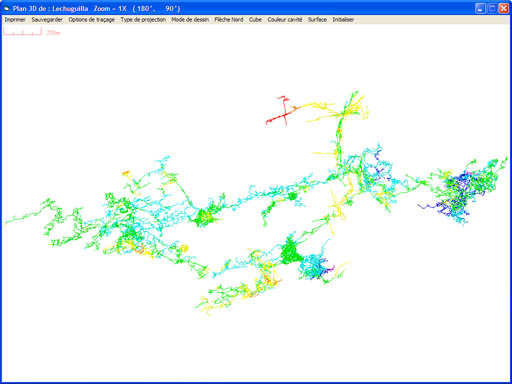Viewport: 512px width, 384px height.
Task: Toggle the Surface option
Action: click(317, 20)
